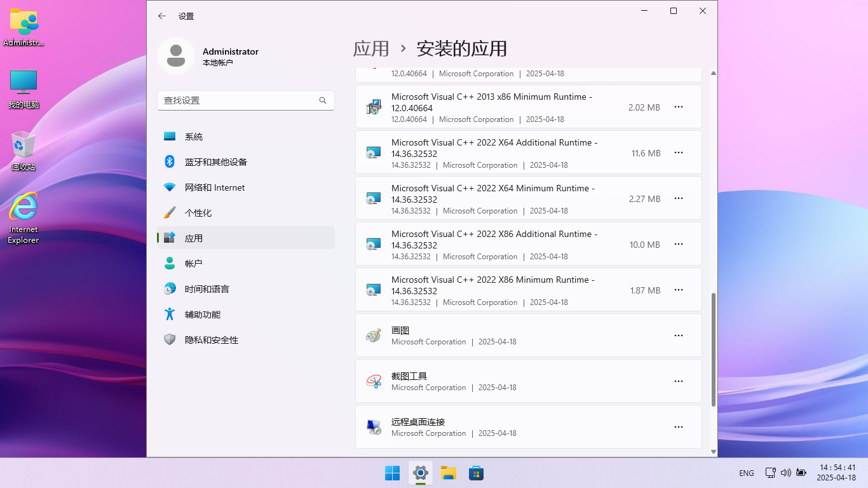The width and height of the screenshot is (868, 488).
Task: Open more options for 2022 X64 Additional Runtime
Action: point(679,152)
